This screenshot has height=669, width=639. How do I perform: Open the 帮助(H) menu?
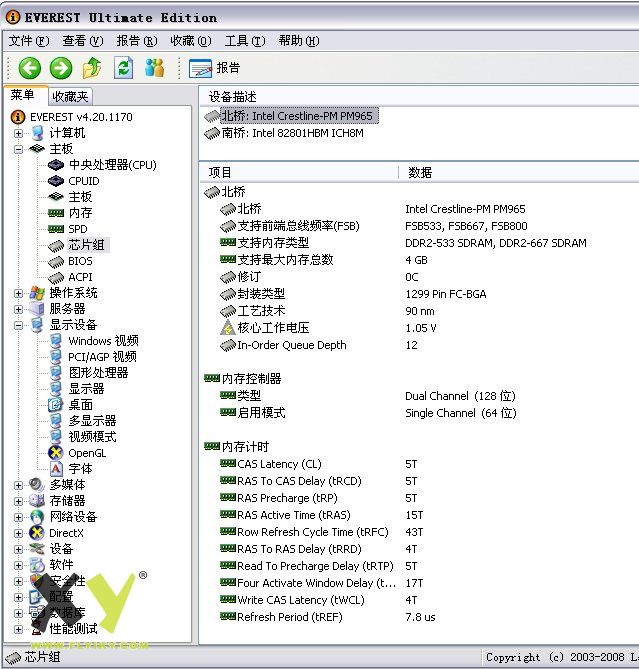299,41
